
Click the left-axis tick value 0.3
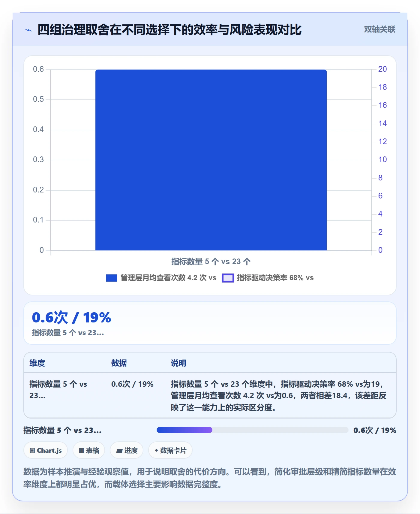[x=38, y=159]
